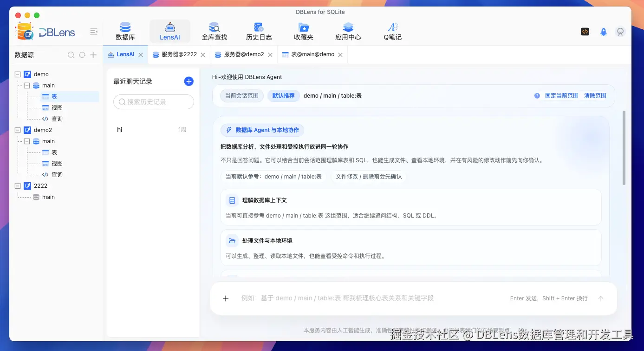This screenshot has height=351, width=644.
Task: Select the LensAI toolbar icon
Action: pyautogui.click(x=169, y=31)
